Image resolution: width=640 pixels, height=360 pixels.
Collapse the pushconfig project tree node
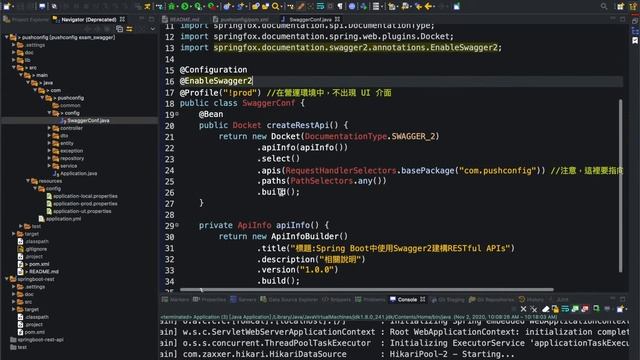click(x=7, y=37)
